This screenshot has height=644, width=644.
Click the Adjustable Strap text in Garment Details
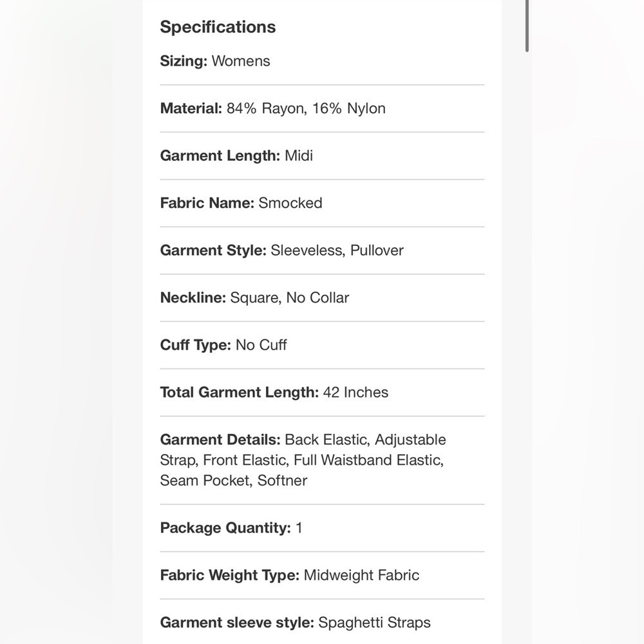[x=303, y=450]
